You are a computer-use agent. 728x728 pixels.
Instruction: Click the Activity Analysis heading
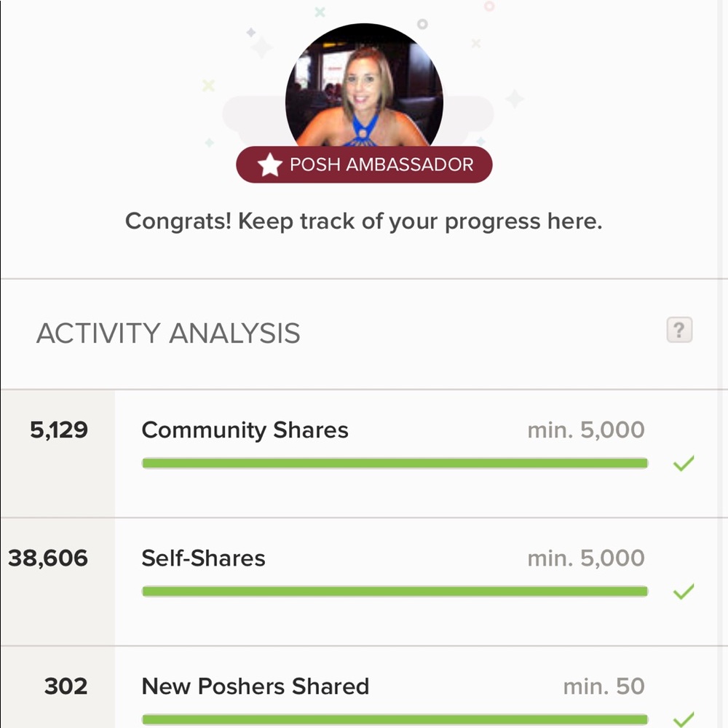pyautogui.click(x=168, y=333)
